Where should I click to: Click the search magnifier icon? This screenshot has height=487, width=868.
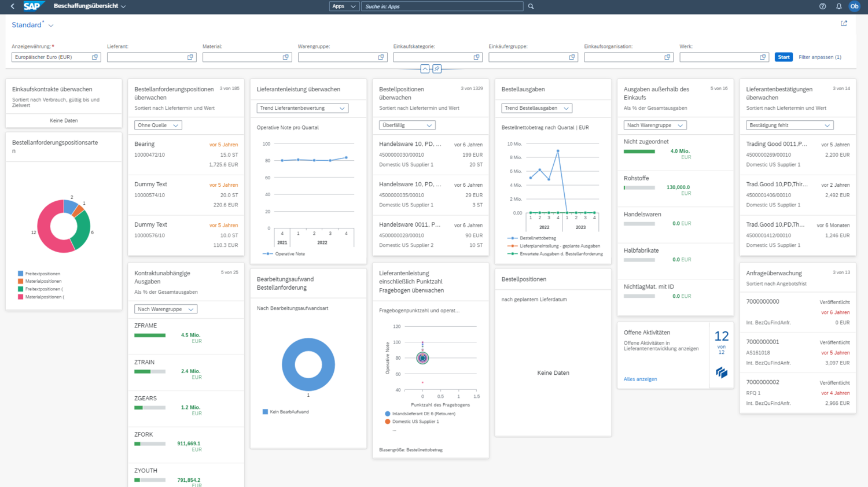point(531,6)
